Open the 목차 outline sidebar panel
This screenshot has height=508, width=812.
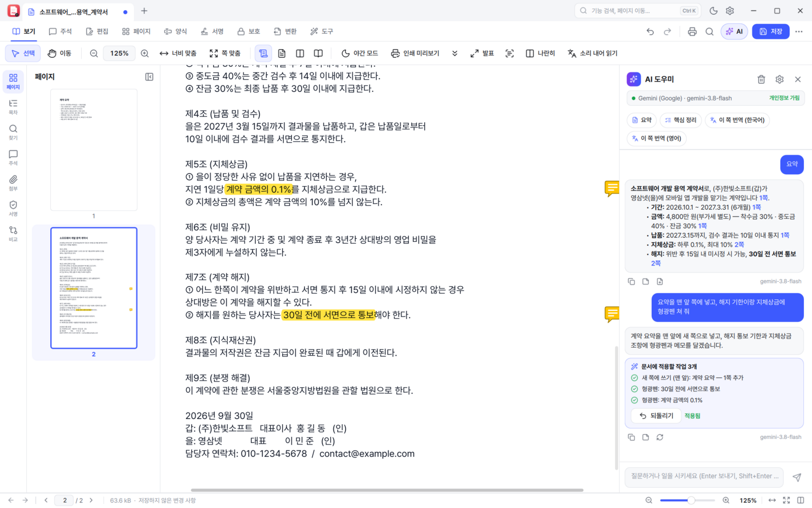pyautogui.click(x=13, y=107)
